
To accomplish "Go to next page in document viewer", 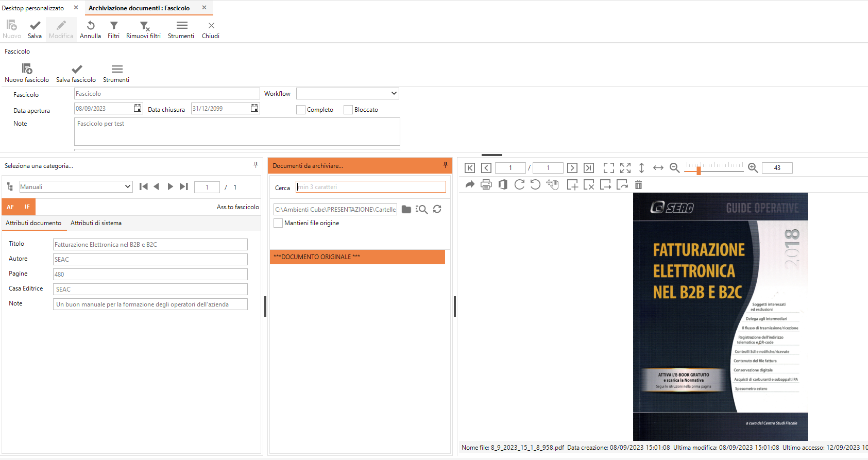I will [x=572, y=168].
